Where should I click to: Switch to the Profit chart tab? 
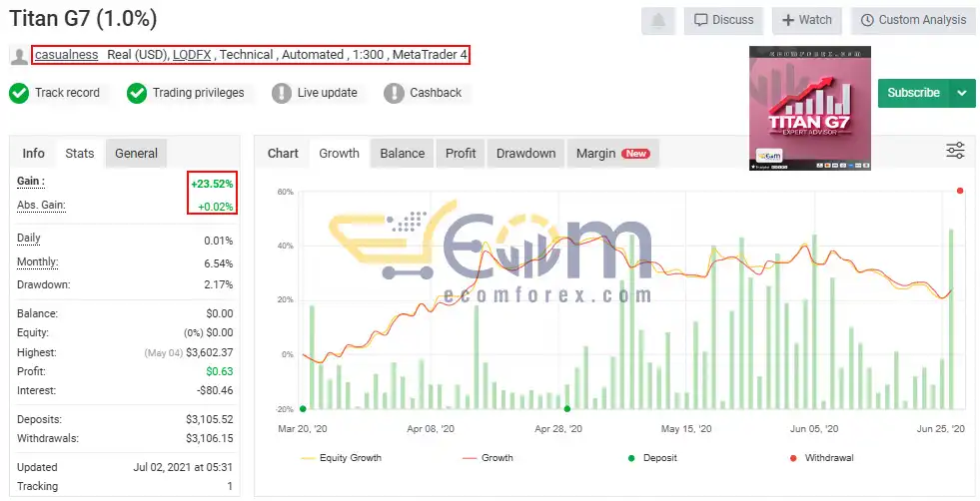click(461, 153)
